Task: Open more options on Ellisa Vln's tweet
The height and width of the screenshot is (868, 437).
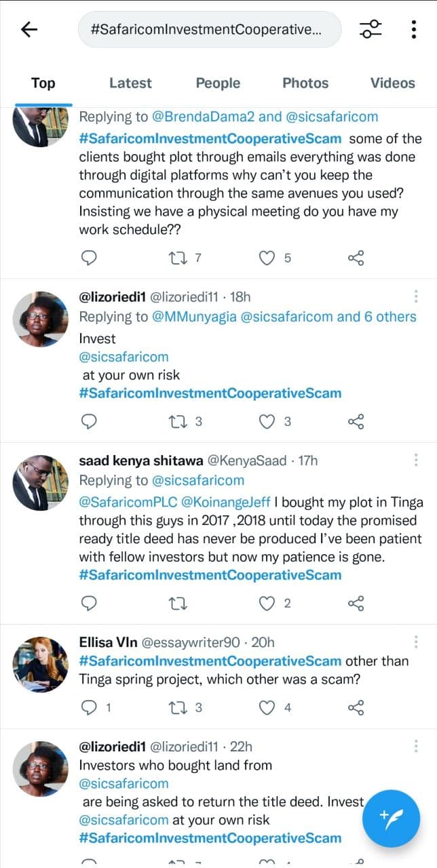Action: [415, 642]
